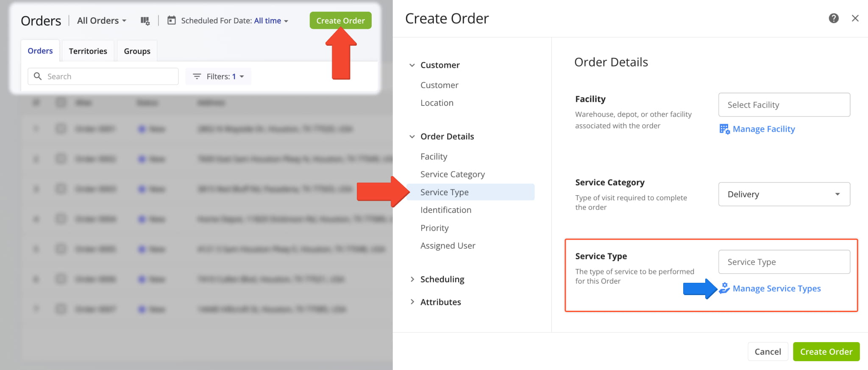Open the Manage Service Types link
The height and width of the screenshot is (370, 868).
(776, 289)
